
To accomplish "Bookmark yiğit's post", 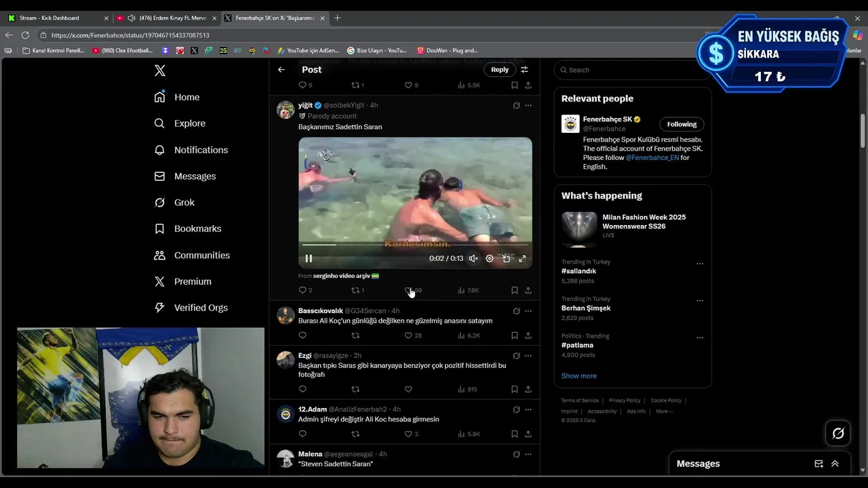I will pos(514,290).
